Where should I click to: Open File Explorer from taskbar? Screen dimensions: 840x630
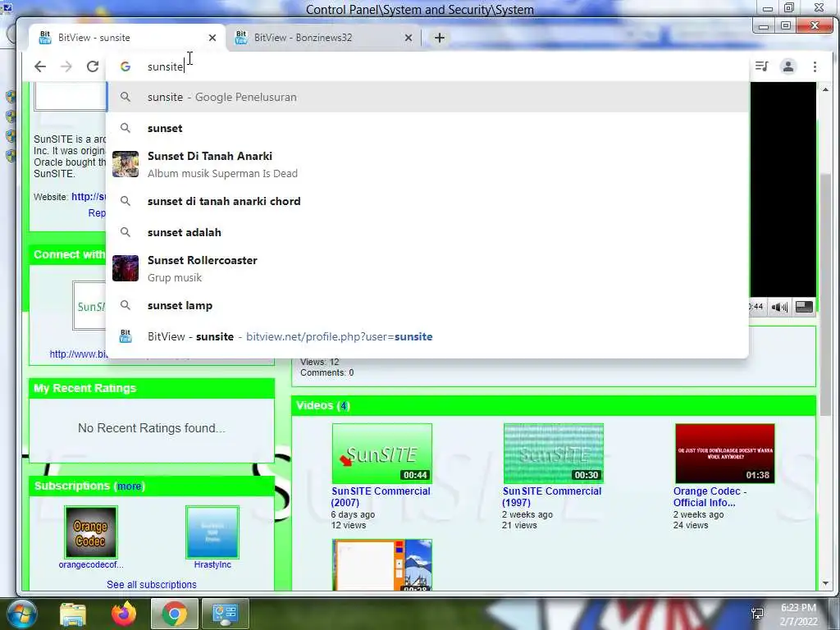point(72,614)
